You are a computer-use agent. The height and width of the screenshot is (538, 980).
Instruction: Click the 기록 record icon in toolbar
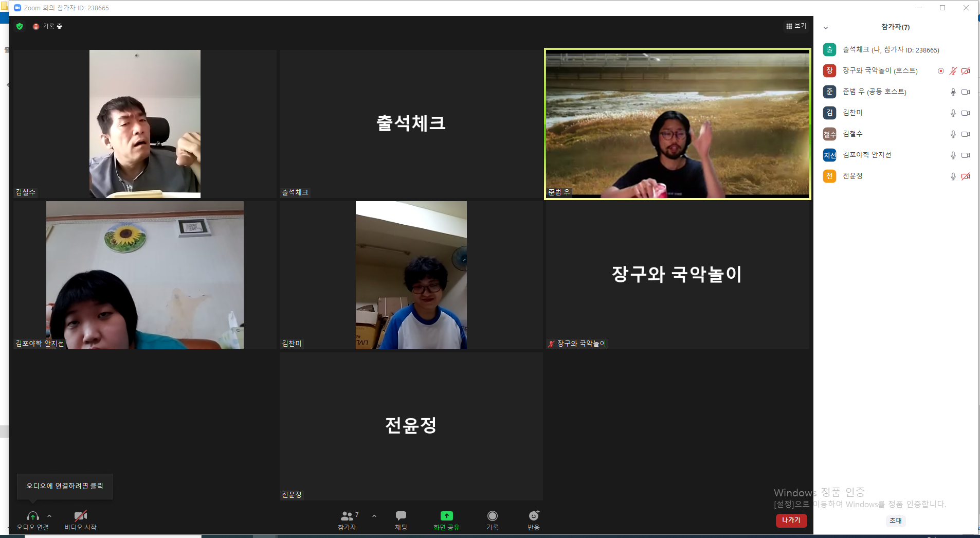tap(493, 515)
